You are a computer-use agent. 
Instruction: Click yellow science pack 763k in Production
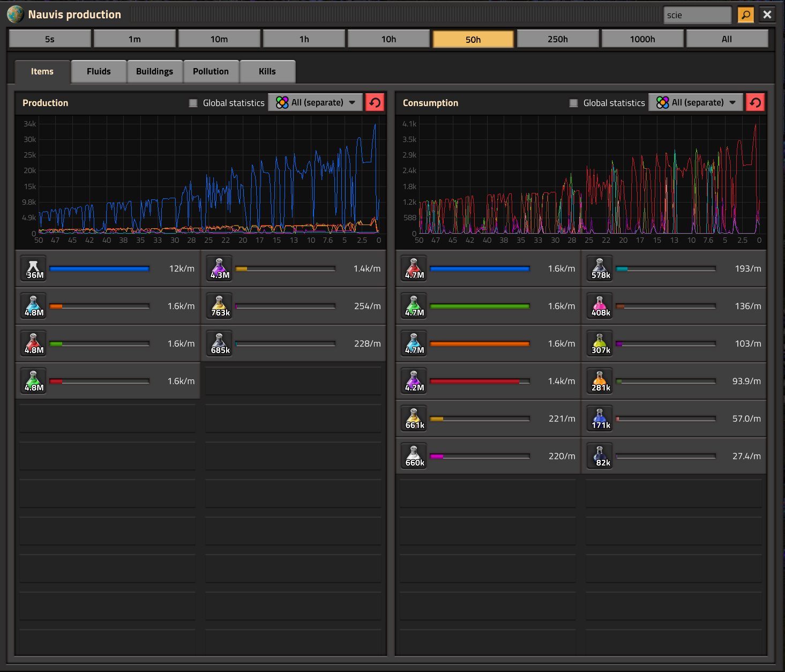219,305
